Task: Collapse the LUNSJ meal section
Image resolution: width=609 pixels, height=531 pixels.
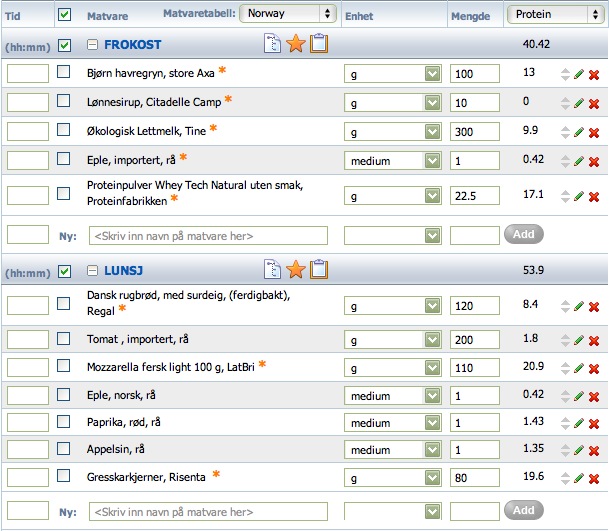Action: coord(92,270)
